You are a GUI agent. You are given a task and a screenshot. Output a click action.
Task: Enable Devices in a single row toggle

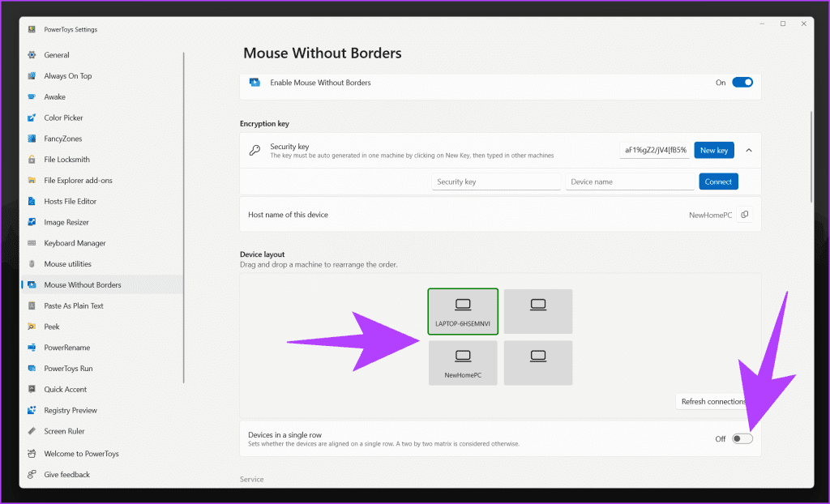[742, 439]
